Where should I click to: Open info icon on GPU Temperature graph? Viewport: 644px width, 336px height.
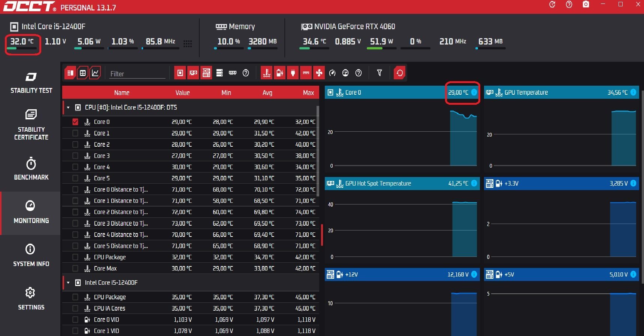633,92
